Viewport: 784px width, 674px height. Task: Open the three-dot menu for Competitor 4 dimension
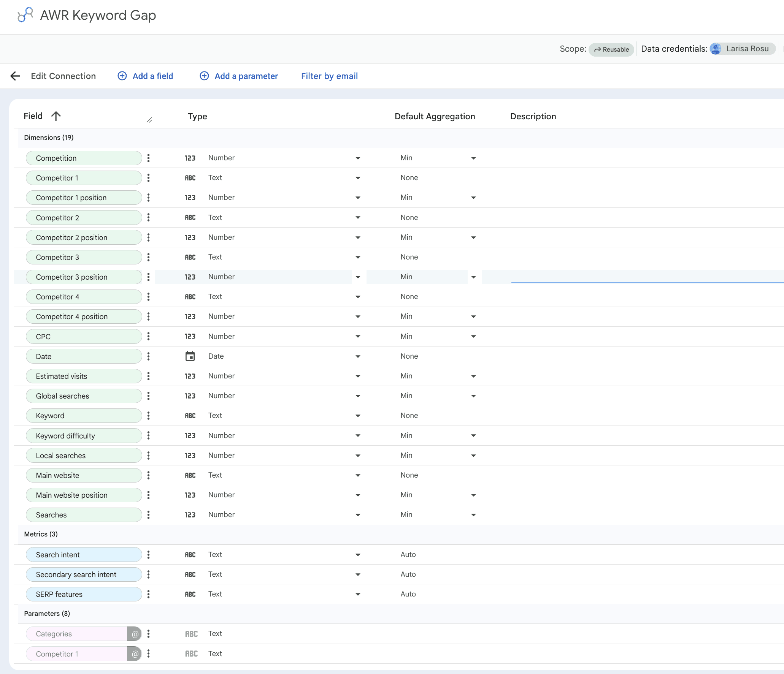click(148, 297)
